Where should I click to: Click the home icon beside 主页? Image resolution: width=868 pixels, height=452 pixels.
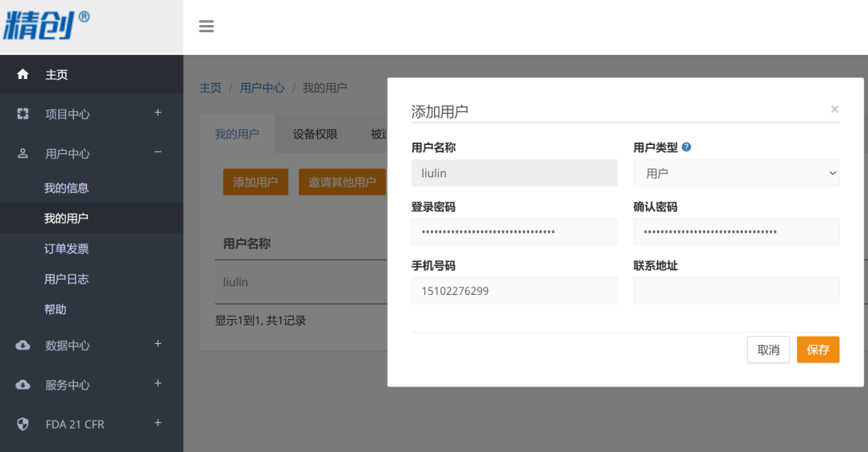[23, 74]
